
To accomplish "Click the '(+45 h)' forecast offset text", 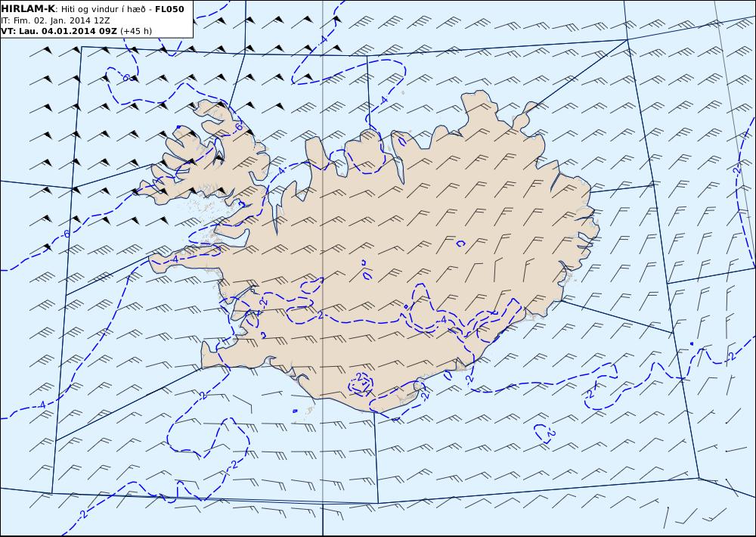I will 136,31.
